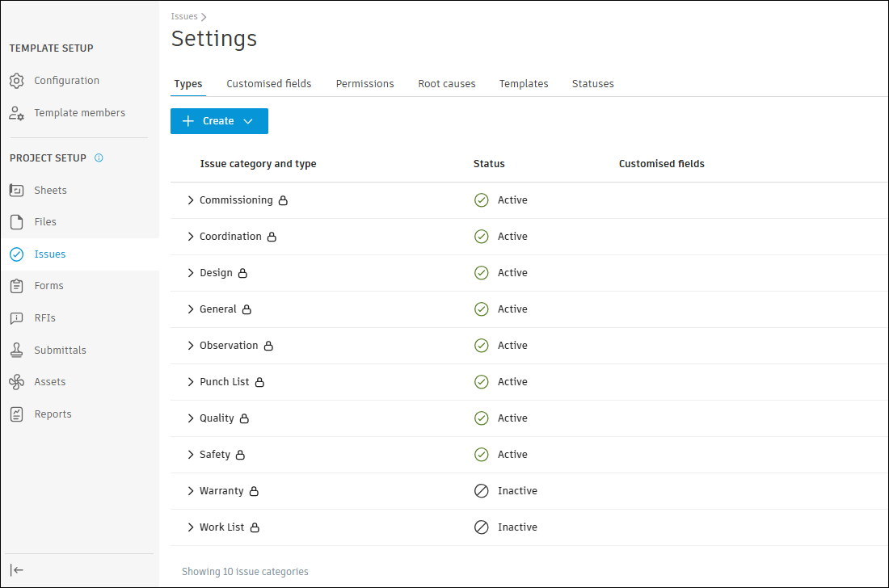Viewport: 889px width, 588px height.
Task: Click the Template members icon
Action: (x=17, y=113)
